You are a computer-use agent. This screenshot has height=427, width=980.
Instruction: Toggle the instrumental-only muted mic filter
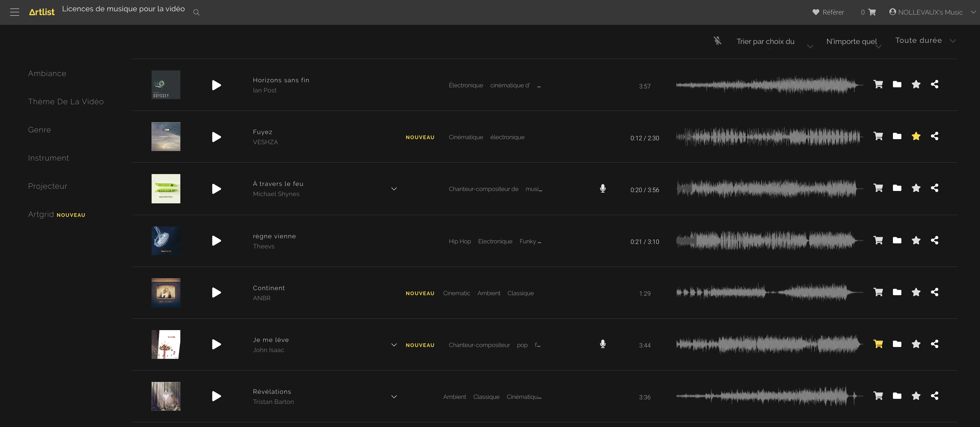[x=717, y=41]
